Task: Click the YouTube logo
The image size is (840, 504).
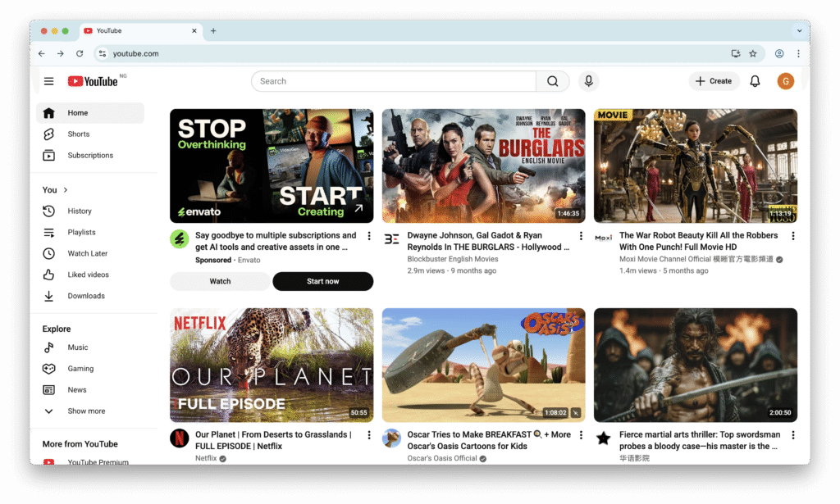Action: 93,81
